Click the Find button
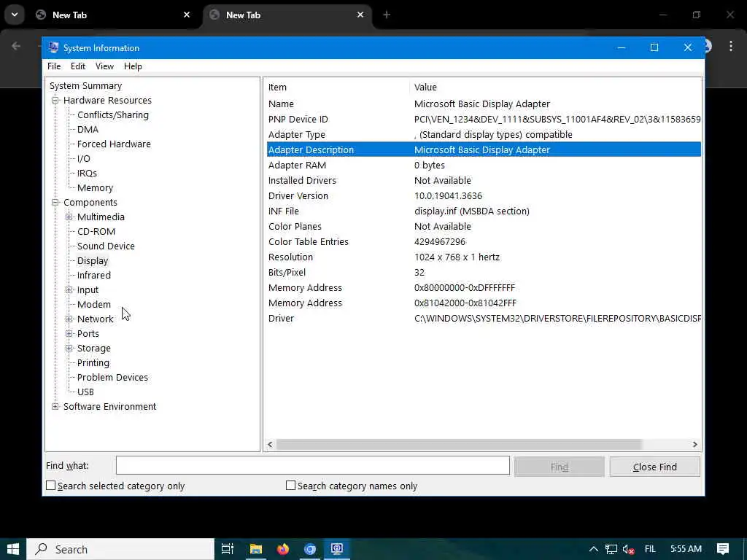Screen dimensions: 747x560 (560, 467)
